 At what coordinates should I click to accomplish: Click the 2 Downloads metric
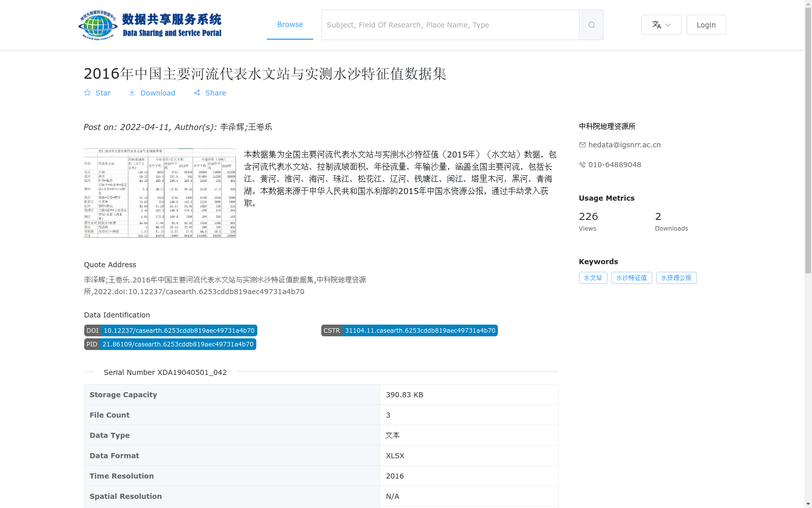(671, 221)
